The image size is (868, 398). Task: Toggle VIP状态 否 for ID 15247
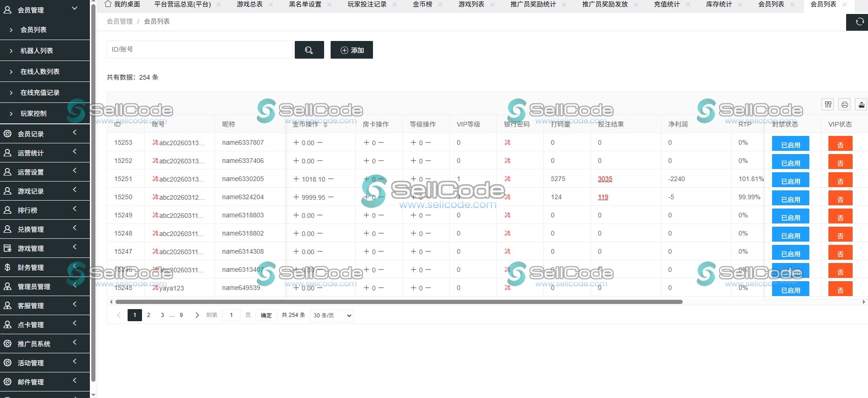pyautogui.click(x=840, y=253)
